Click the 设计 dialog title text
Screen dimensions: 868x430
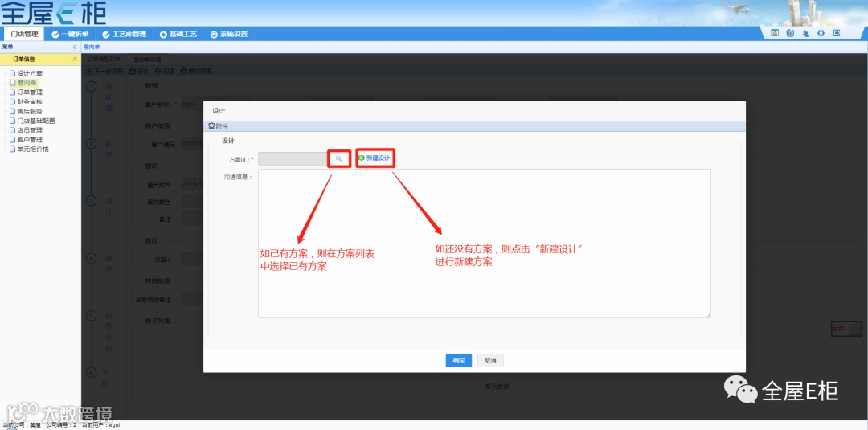point(219,111)
